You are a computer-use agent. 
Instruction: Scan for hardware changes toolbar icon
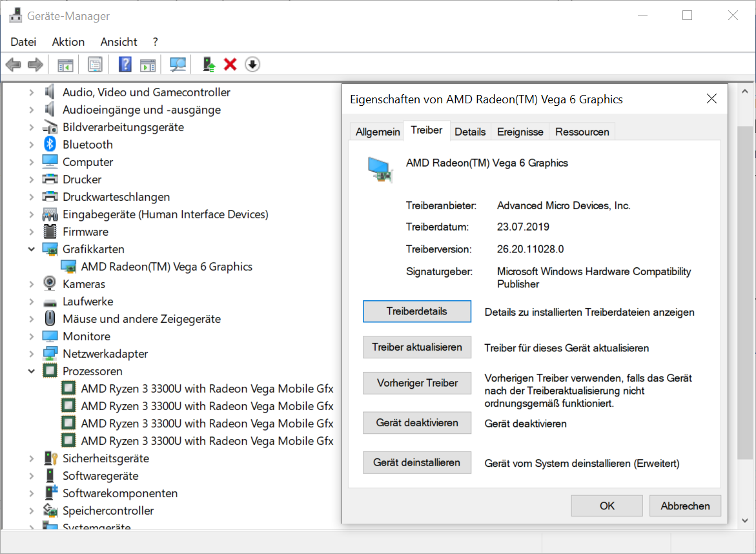178,64
